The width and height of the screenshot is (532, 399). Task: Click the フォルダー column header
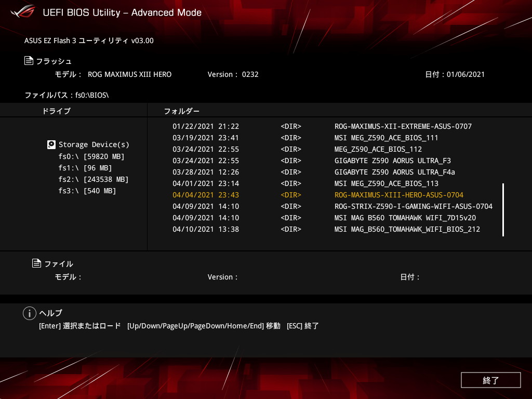pos(181,111)
